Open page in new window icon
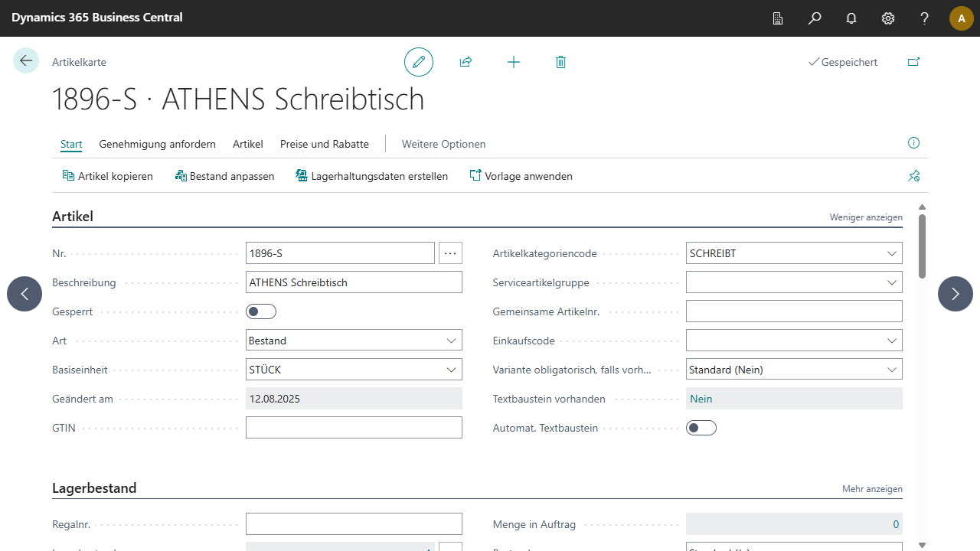 (x=913, y=62)
